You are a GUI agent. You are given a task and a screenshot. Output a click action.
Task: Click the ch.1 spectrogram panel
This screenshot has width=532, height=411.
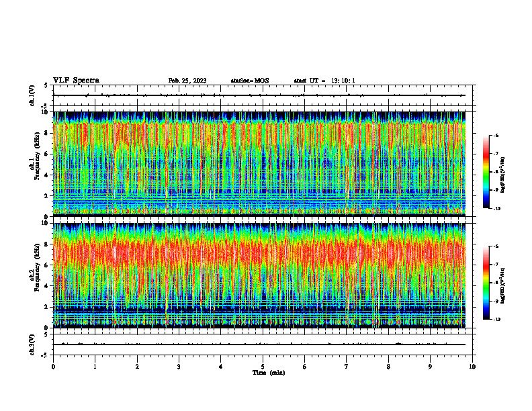tap(259, 164)
